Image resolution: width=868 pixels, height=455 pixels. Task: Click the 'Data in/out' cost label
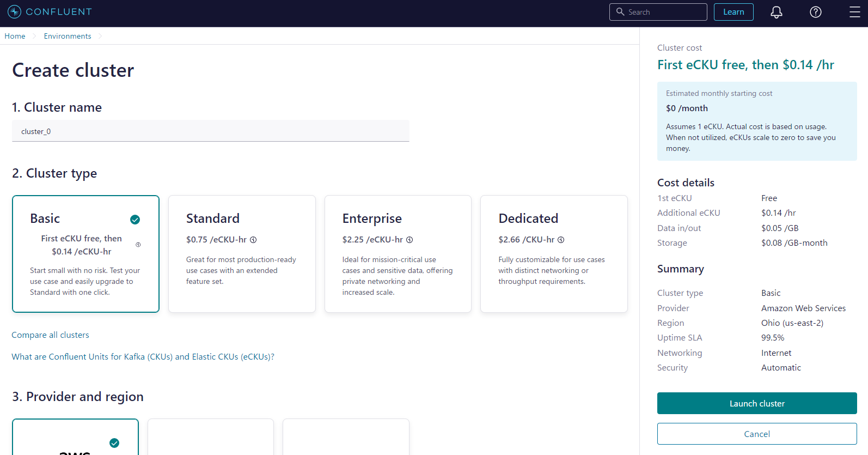tap(679, 228)
